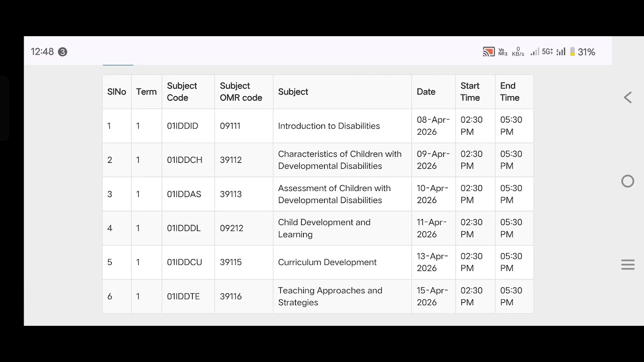Select OMR code 39113
Image resolution: width=644 pixels, height=362 pixels.
(x=231, y=194)
